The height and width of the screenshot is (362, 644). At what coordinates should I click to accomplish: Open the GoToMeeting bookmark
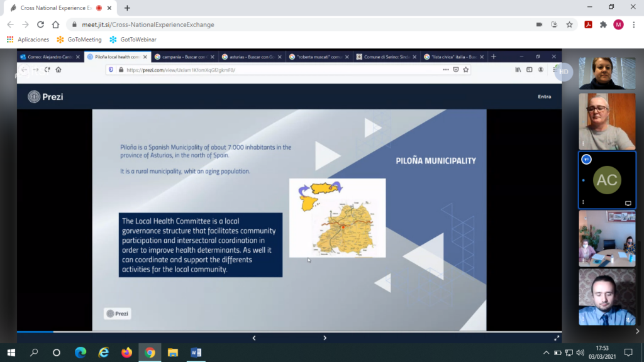(79, 40)
